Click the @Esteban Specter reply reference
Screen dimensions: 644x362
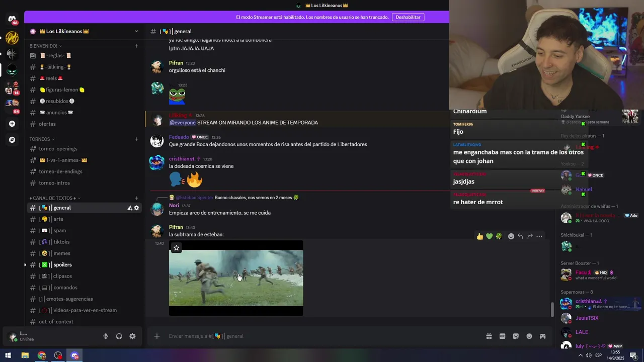(x=194, y=198)
